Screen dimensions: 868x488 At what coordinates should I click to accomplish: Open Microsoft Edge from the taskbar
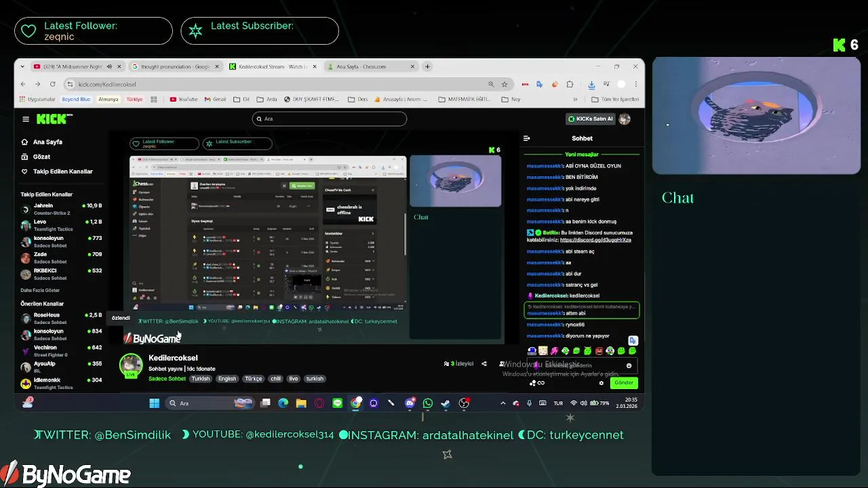[283, 403]
